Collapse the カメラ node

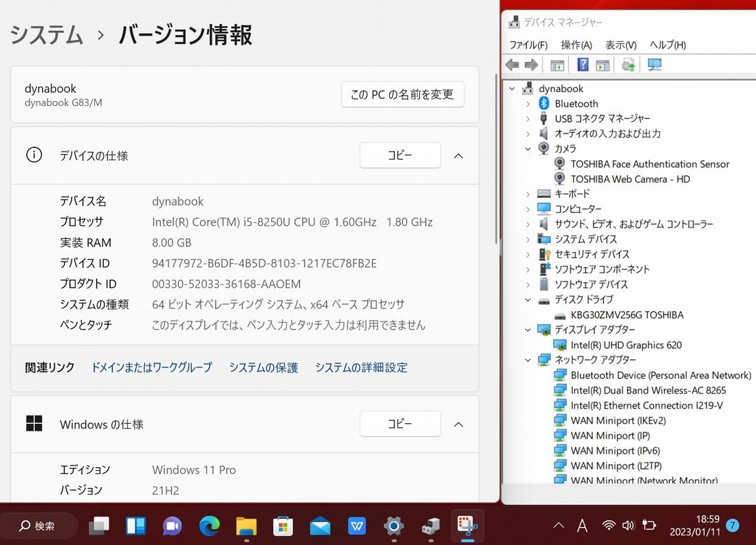click(x=528, y=149)
